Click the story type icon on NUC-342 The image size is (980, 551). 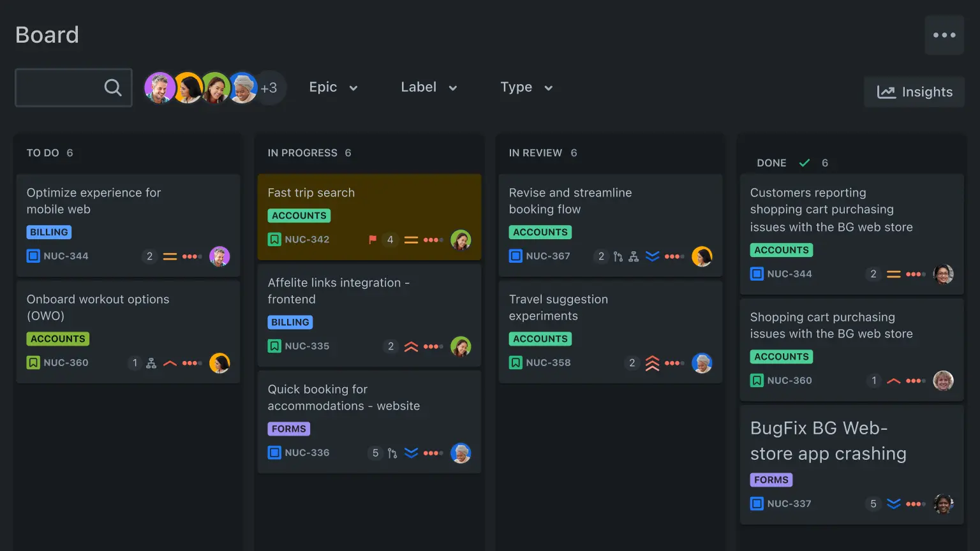coord(274,240)
